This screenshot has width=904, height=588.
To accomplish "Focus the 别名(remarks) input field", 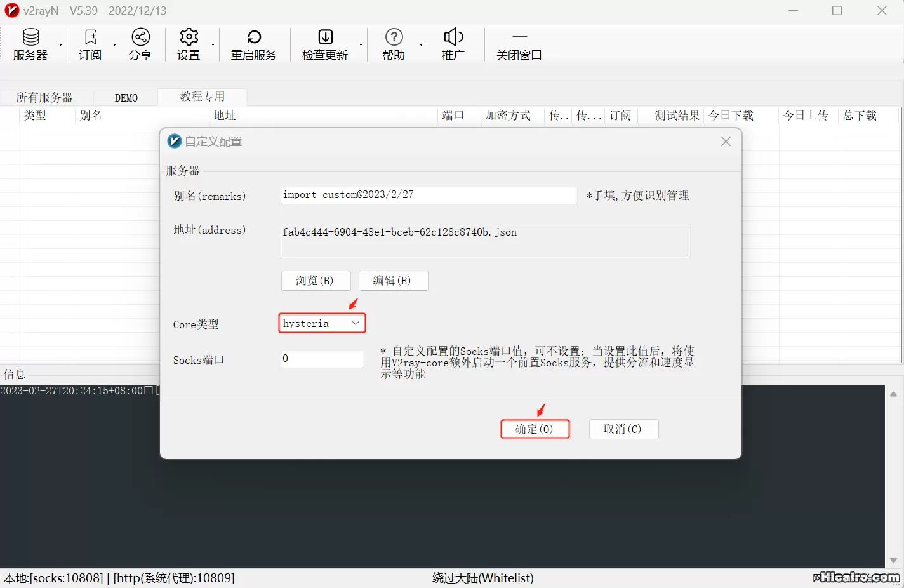I will (429, 195).
